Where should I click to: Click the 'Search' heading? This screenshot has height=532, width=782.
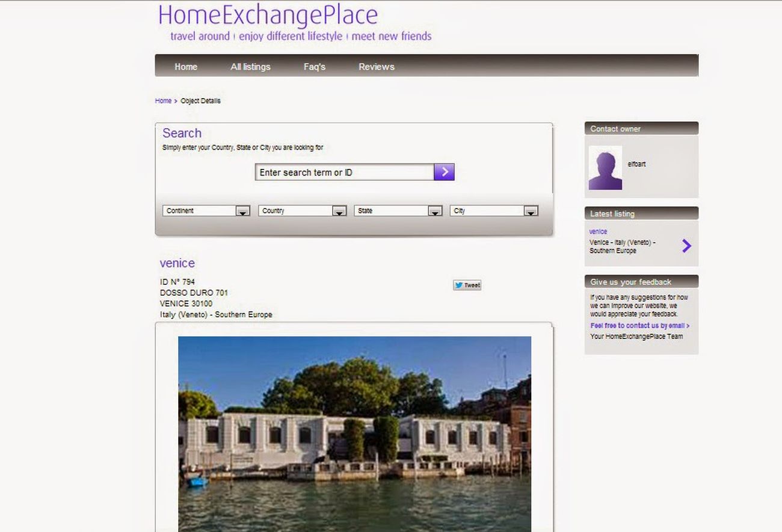pos(182,133)
